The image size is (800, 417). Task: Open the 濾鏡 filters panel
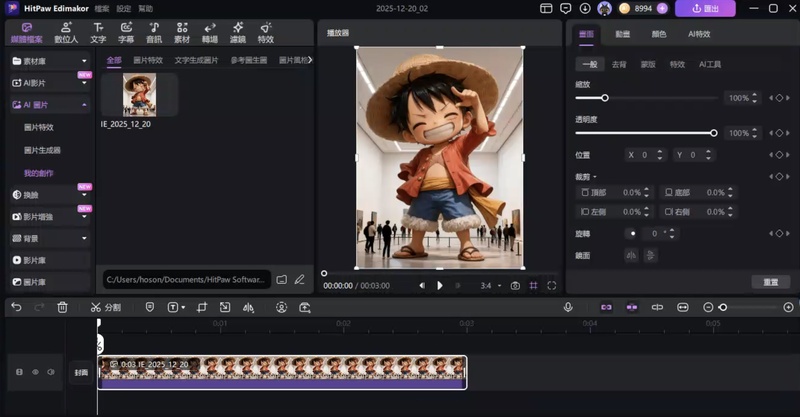tap(237, 33)
